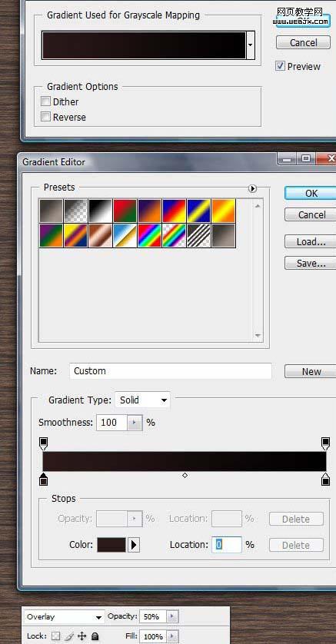Open the Gradient Type Solid dropdown
The width and height of the screenshot is (336, 644).
[x=142, y=400]
